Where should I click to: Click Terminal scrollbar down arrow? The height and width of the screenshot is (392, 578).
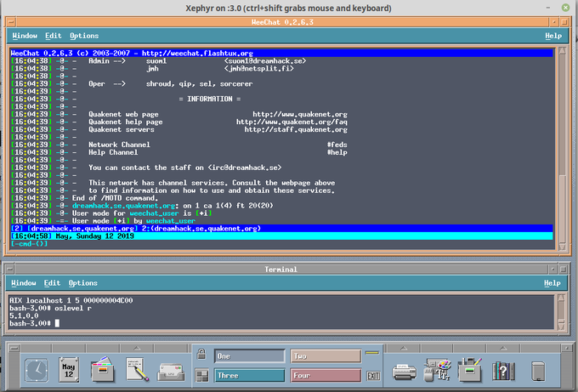click(x=561, y=326)
